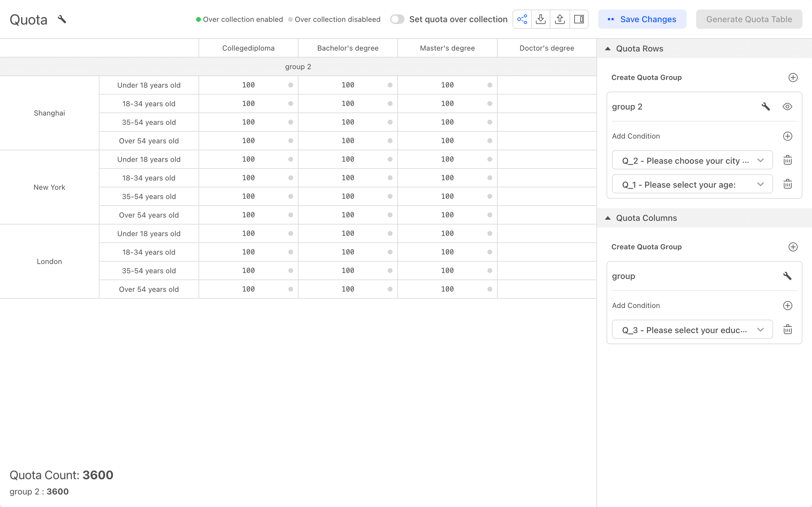Click Generate Quota Table button
The width and height of the screenshot is (812, 507).
pyautogui.click(x=749, y=19)
